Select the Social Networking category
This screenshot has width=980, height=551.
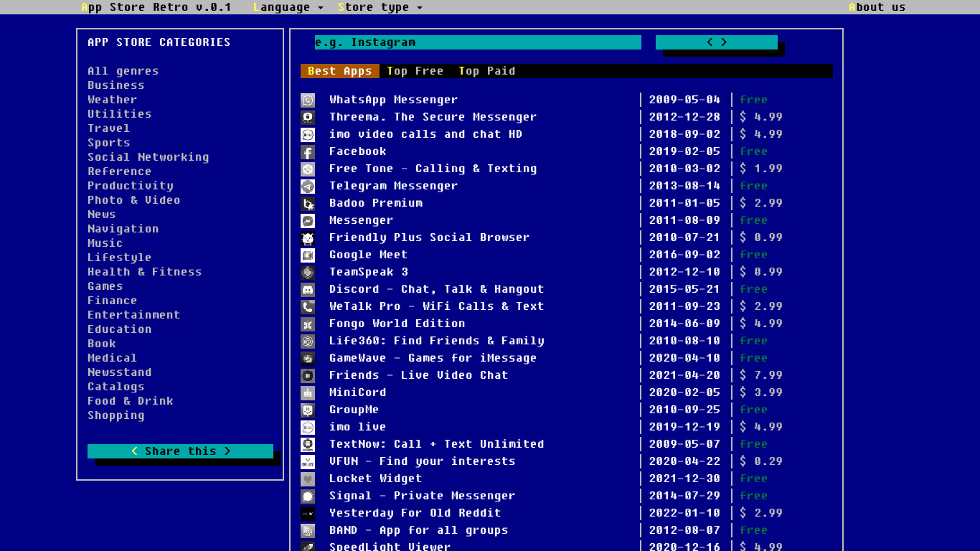point(149,157)
